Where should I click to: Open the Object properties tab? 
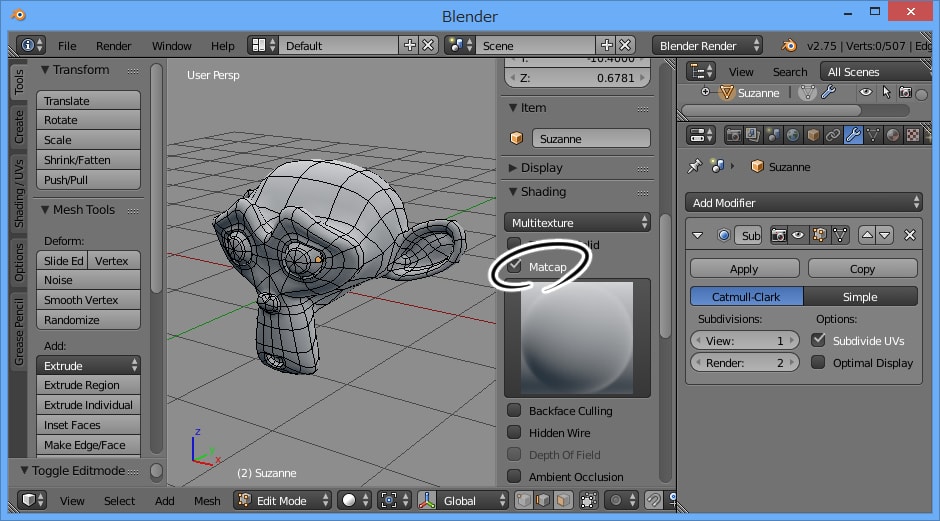tap(813, 135)
